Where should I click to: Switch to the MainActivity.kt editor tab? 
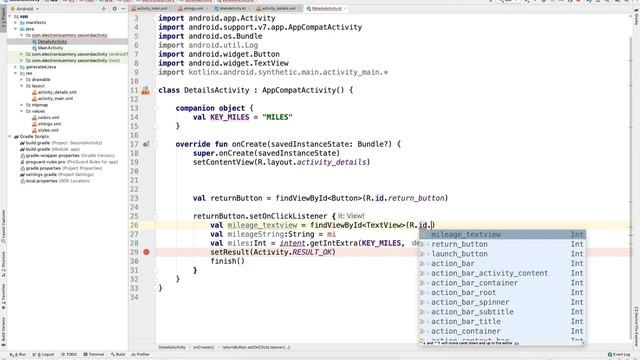coord(232,8)
